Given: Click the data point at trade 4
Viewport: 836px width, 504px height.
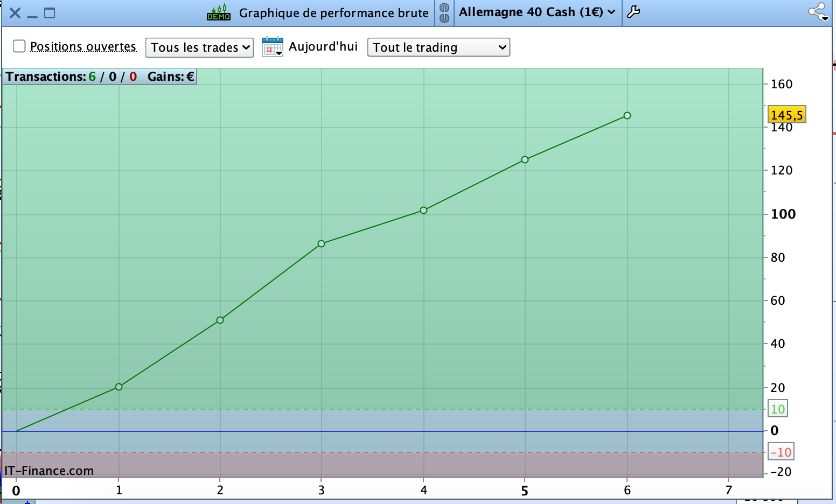Looking at the screenshot, I should 424,210.
